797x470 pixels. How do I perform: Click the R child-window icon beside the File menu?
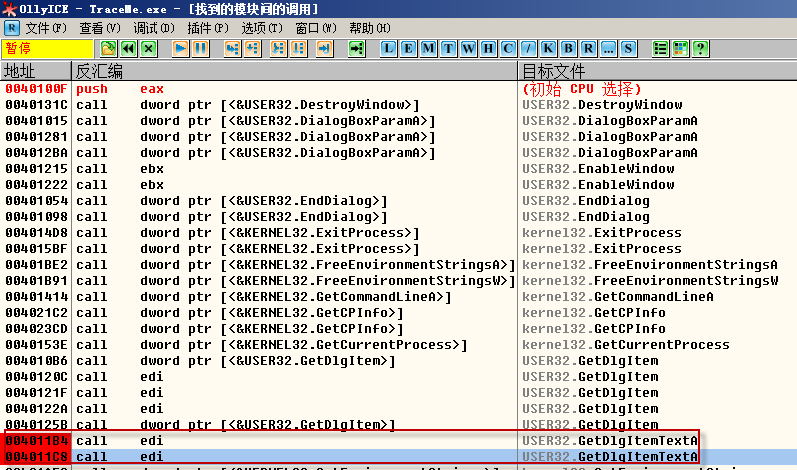[11, 28]
